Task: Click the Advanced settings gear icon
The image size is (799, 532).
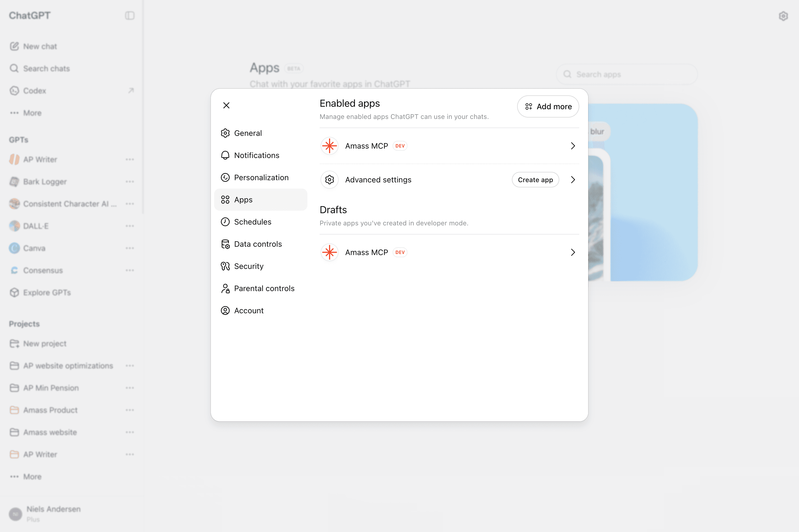Action: (329, 180)
